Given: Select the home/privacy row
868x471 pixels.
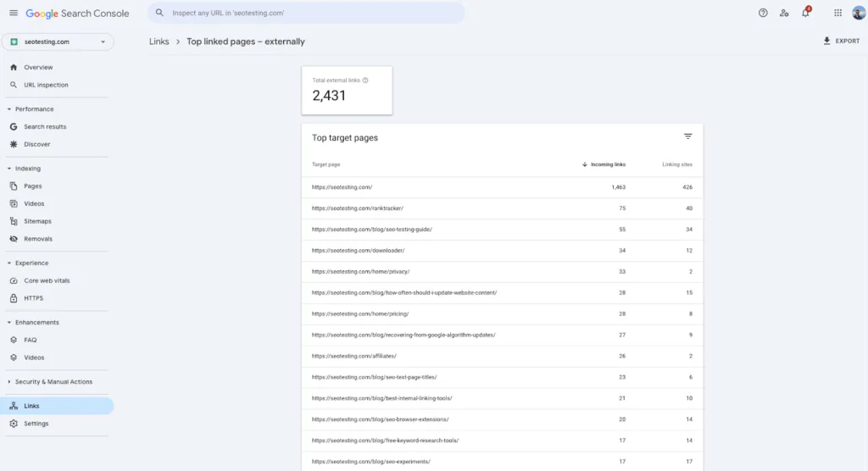Looking at the screenshot, I should pyautogui.click(x=502, y=272).
